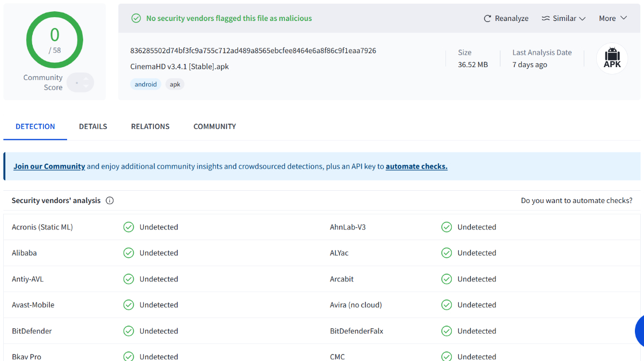Click the Undetected result for Alibaba
644x361 pixels.
159,253
